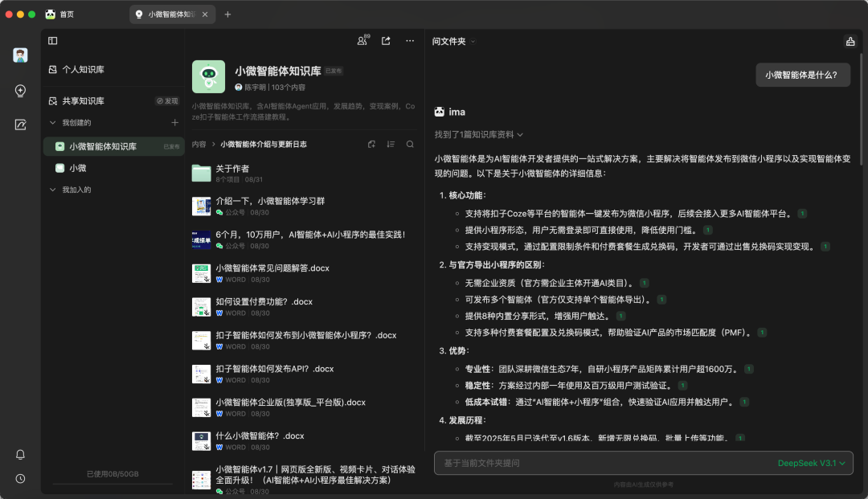Open 扣子智能体如何发布API？.docx
868x499 pixels.
304,374
